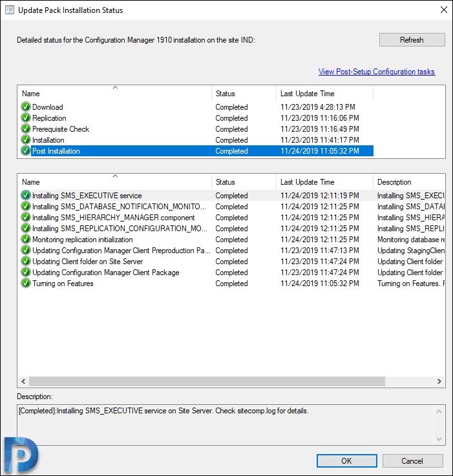This screenshot has width=453, height=476.
Task: Click the Completed SMS_EXECUTIVE text in Description box
Action: (x=163, y=411)
